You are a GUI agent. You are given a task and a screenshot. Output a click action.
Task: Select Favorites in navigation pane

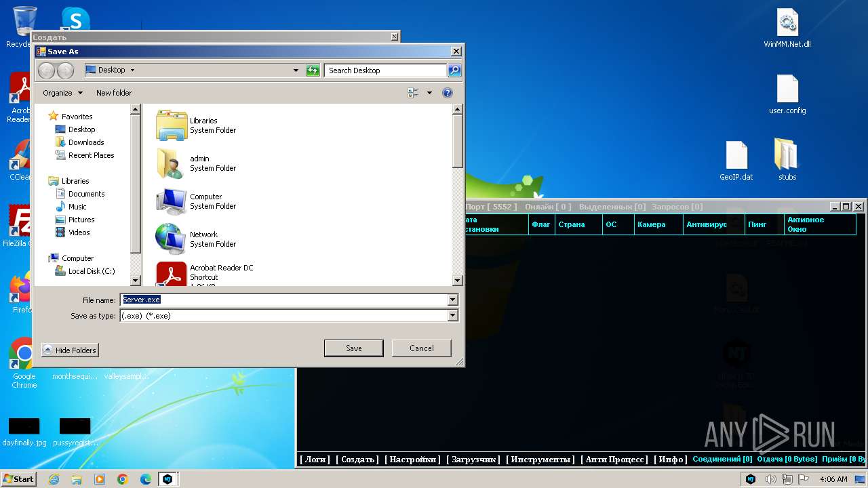click(x=77, y=117)
